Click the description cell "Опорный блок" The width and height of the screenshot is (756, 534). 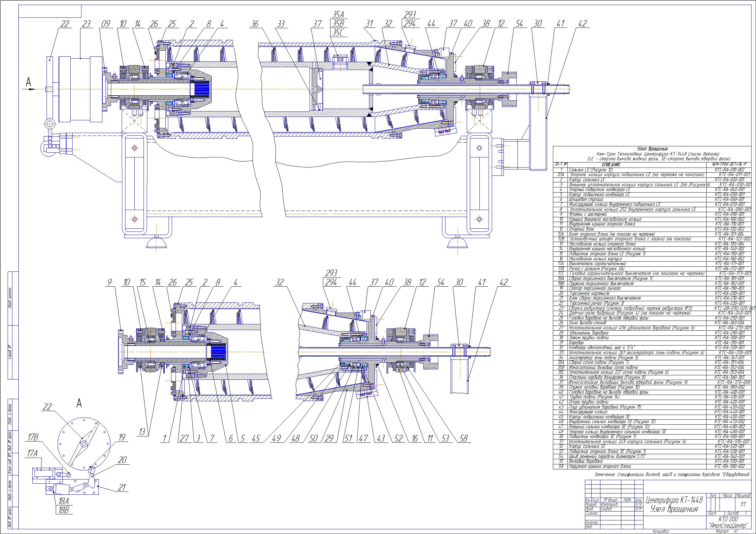pyautogui.click(x=637, y=229)
